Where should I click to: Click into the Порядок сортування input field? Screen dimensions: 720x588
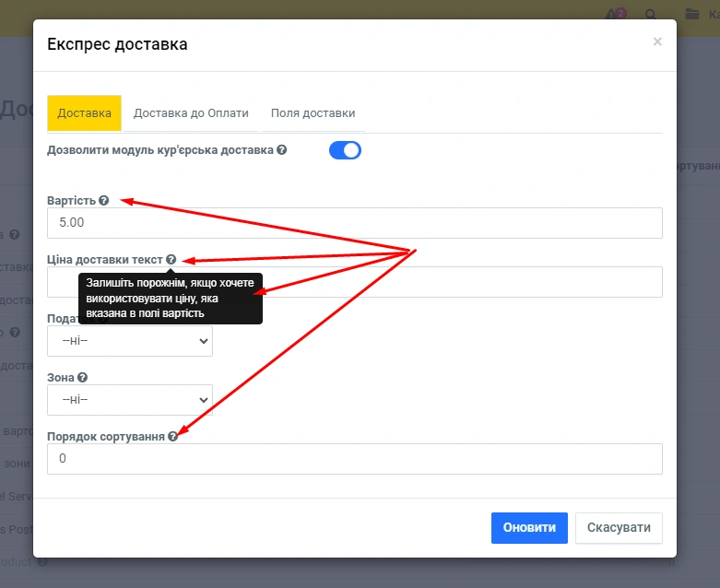355,459
